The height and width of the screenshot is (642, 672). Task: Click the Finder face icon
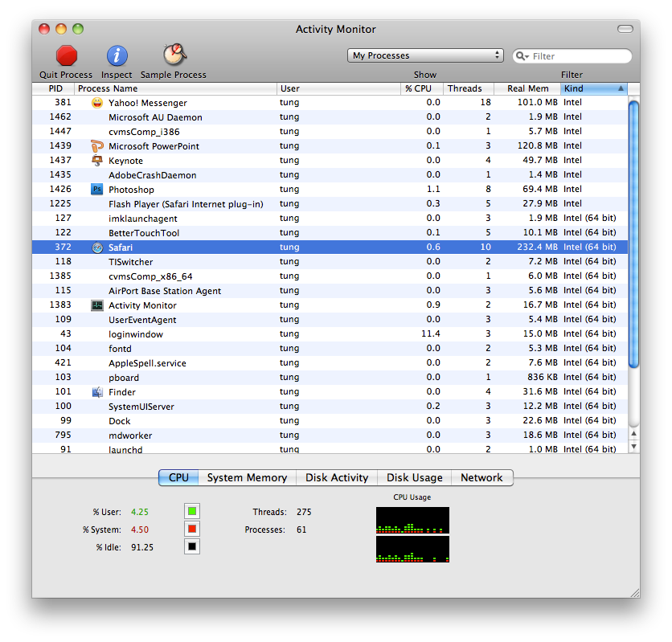coord(97,392)
